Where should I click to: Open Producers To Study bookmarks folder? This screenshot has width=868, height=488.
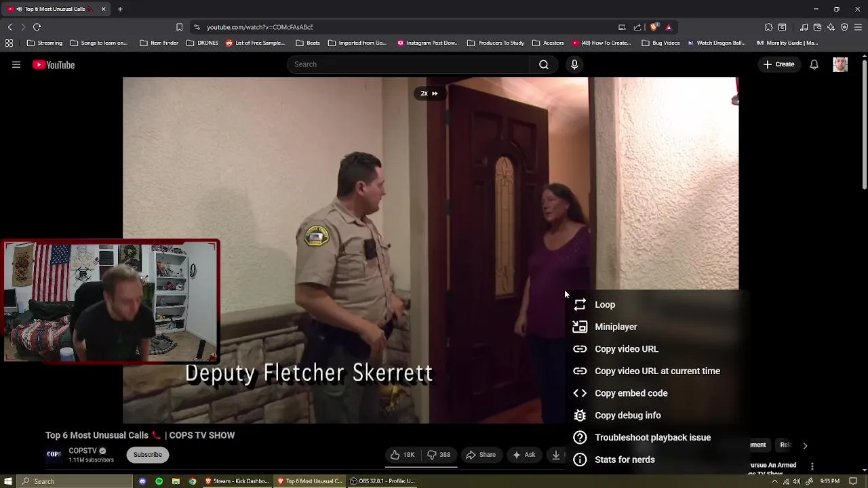[496, 43]
